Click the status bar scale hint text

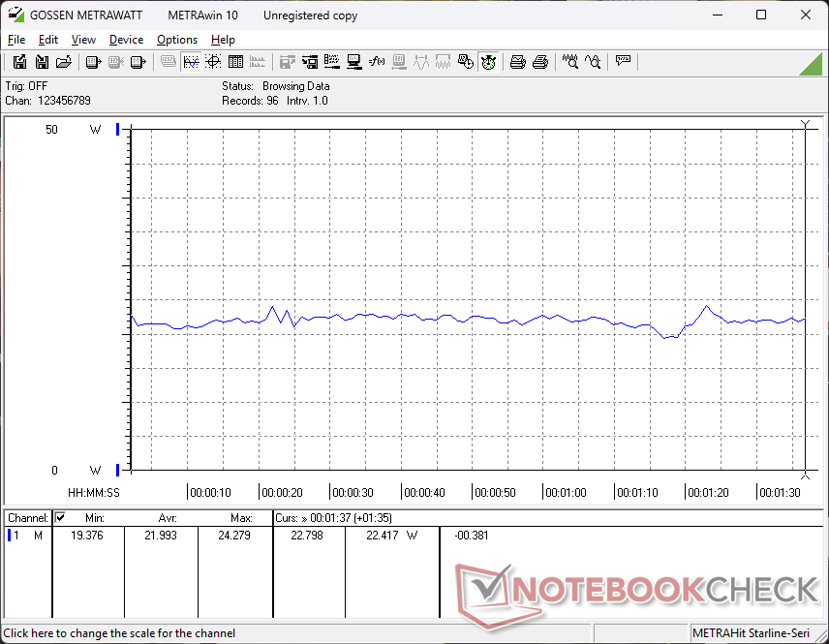[119, 633]
